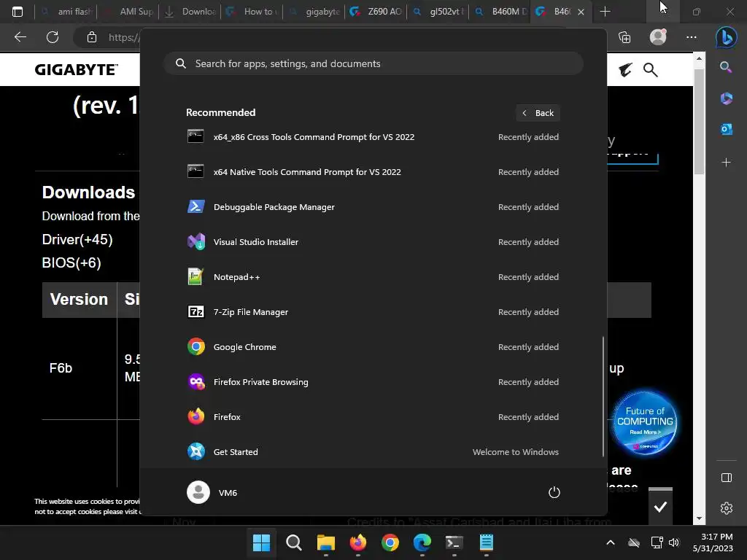Open the Gigabyte site search icon
The image size is (747, 560).
(650, 70)
